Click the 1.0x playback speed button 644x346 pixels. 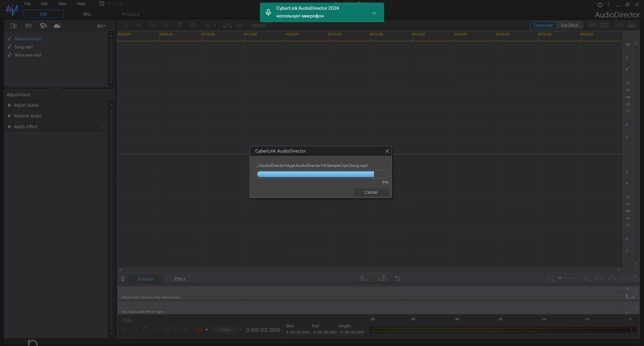(128, 321)
